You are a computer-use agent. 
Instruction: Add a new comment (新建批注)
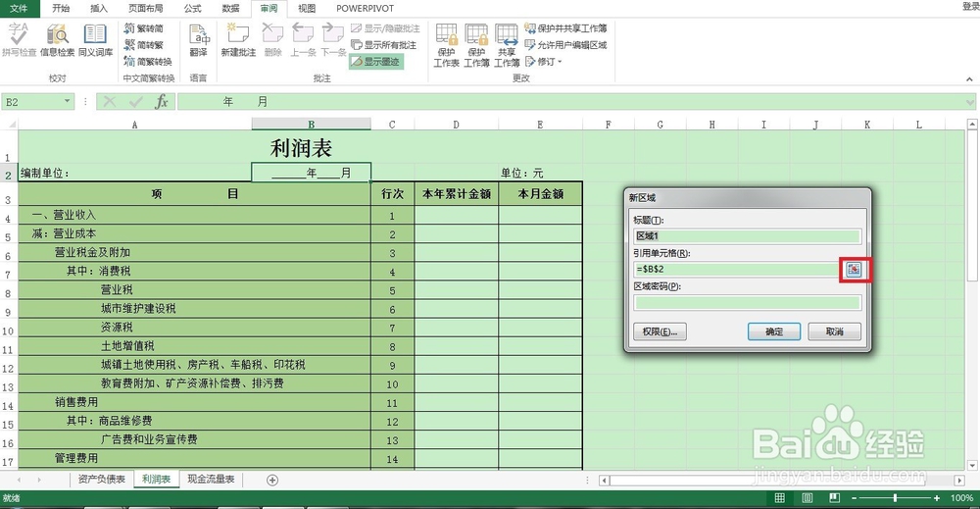tap(238, 40)
